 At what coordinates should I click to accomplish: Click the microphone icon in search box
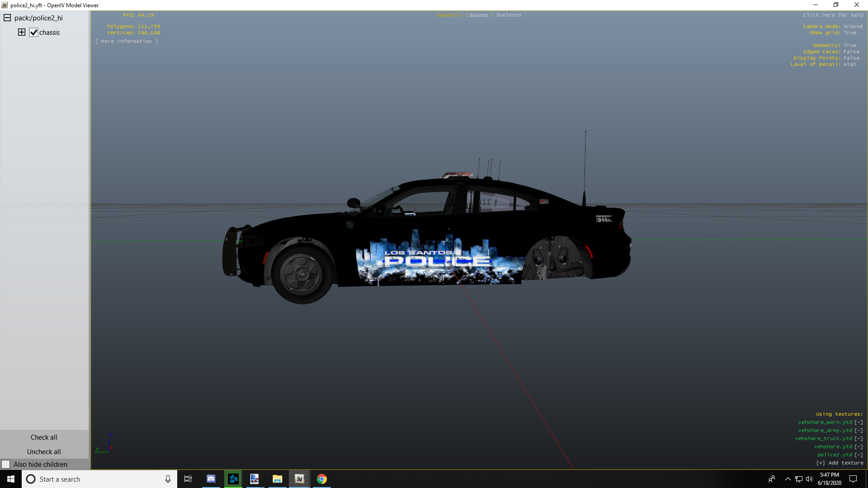coord(168,479)
